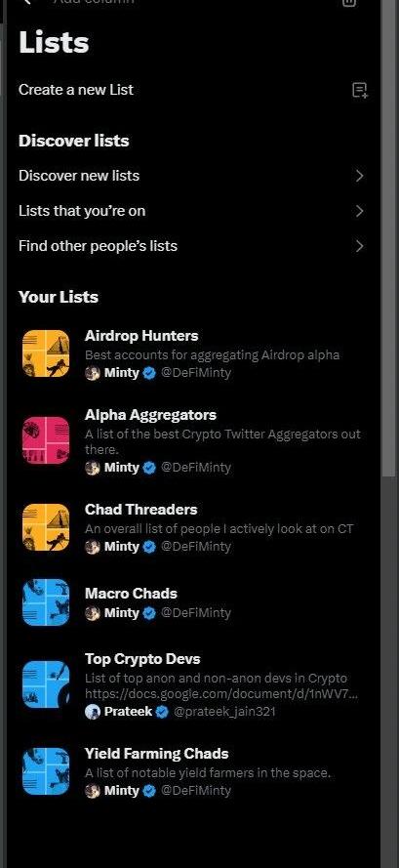Click the Chad Threaders list icon
This screenshot has height=868, width=399.
tap(46, 527)
